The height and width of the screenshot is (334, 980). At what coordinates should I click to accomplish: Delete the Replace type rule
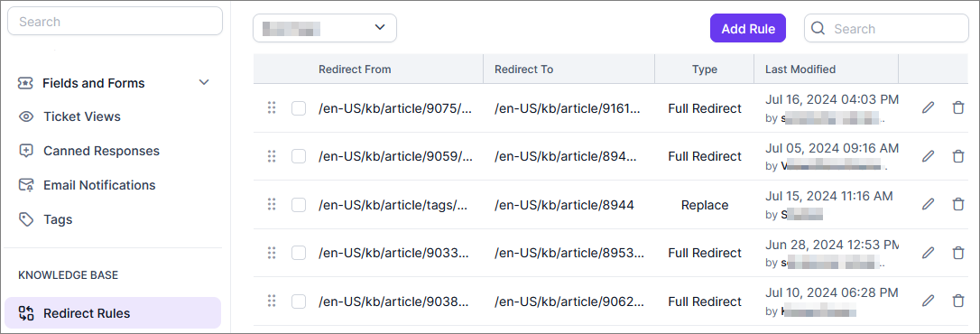pos(957,204)
